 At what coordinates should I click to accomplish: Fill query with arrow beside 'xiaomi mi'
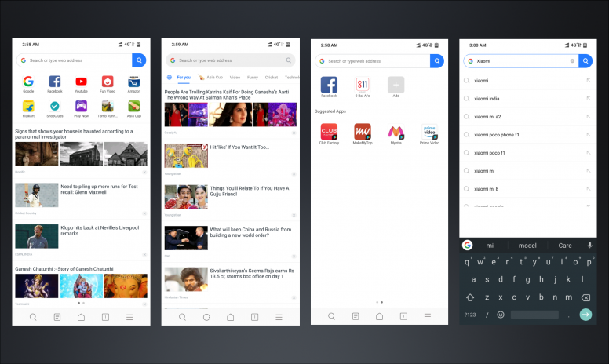pos(589,171)
